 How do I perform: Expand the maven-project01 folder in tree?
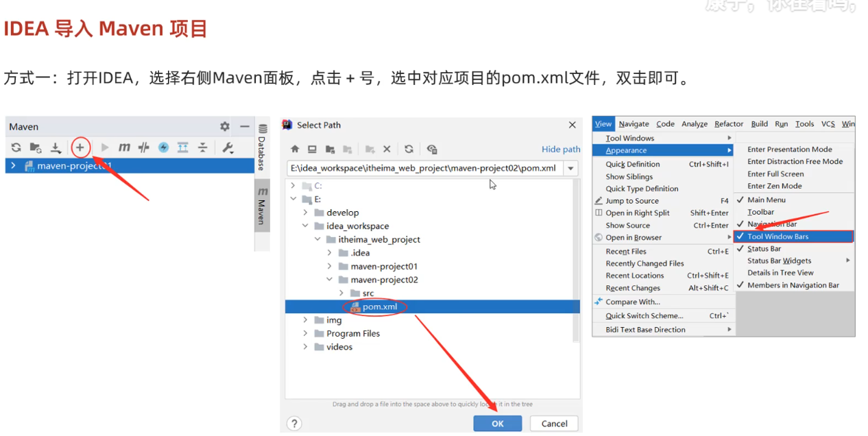[330, 266]
